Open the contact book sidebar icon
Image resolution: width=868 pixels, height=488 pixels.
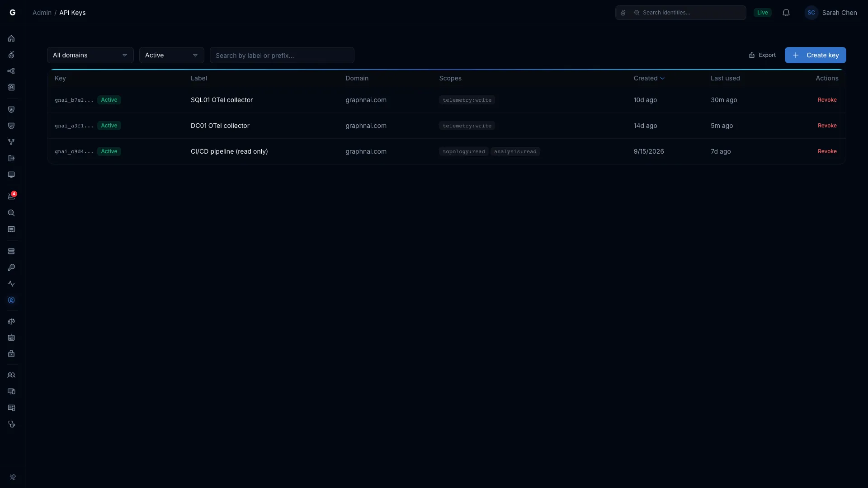pyautogui.click(x=11, y=87)
